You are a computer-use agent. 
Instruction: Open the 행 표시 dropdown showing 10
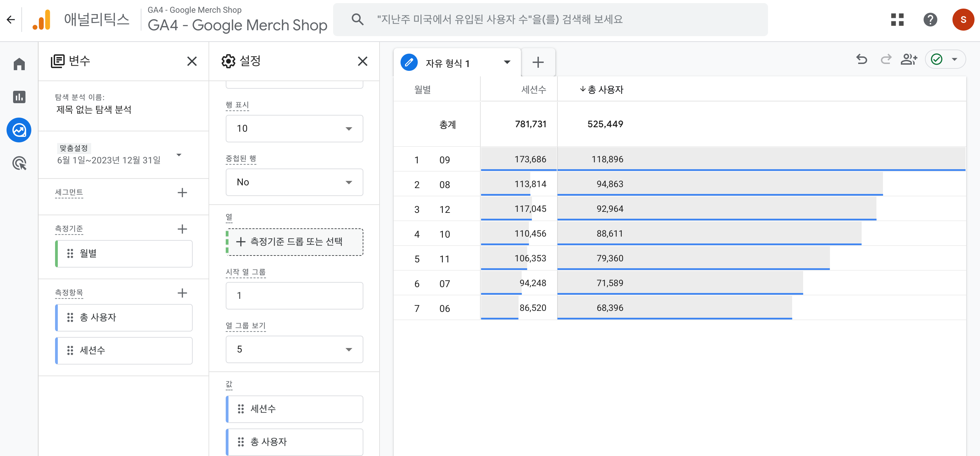pyautogui.click(x=294, y=129)
